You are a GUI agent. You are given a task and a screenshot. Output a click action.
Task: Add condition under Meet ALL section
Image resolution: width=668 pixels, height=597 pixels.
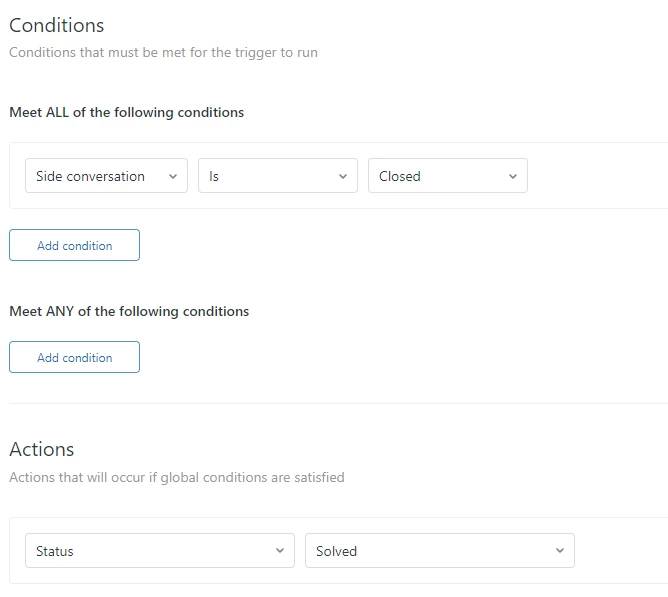click(x=74, y=245)
